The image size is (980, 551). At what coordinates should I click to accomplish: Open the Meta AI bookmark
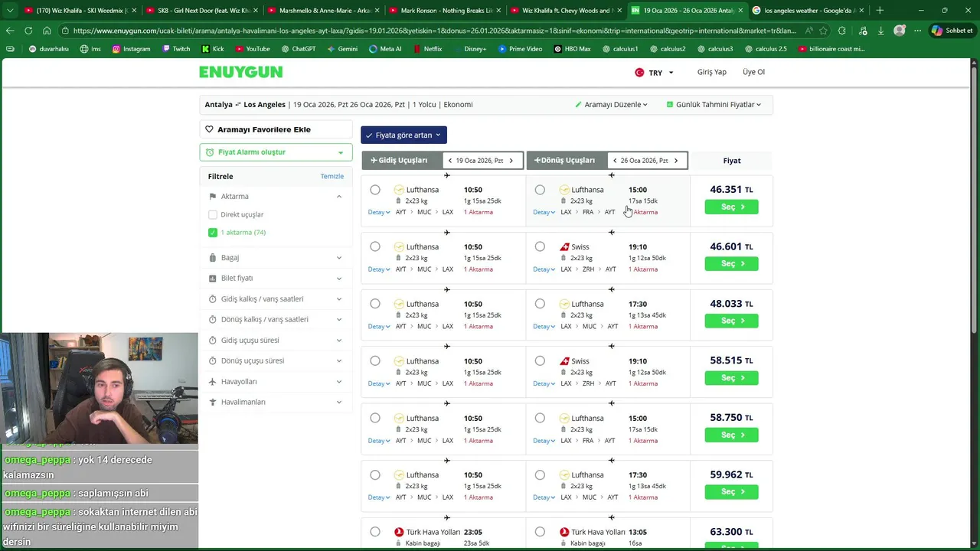pos(384,49)
